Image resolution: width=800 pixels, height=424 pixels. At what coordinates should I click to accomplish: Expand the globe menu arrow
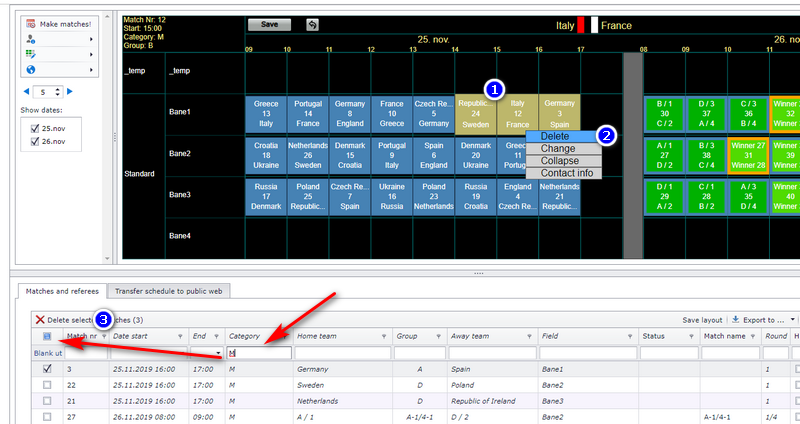coord(91,69)
